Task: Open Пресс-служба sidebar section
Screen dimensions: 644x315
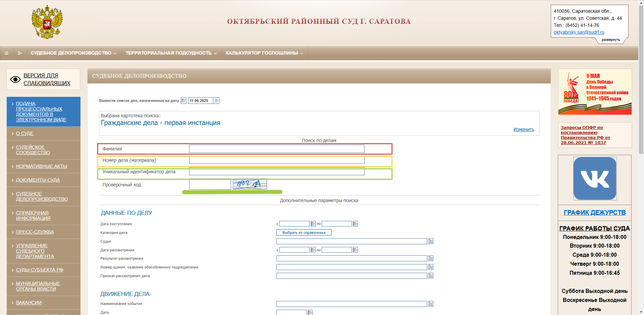Action: (35, 232)
